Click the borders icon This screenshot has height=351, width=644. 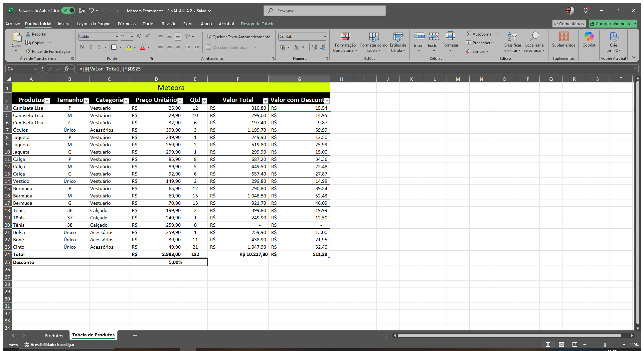114,47
